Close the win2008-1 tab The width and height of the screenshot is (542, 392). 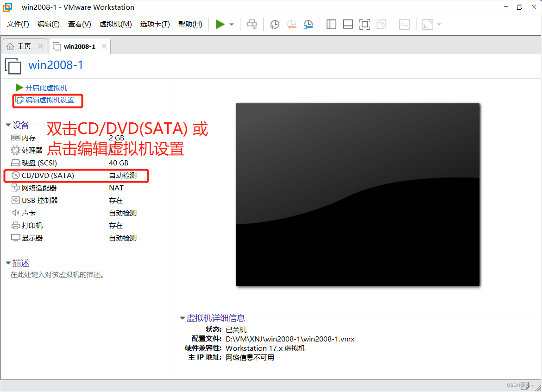tap(104, 46)
